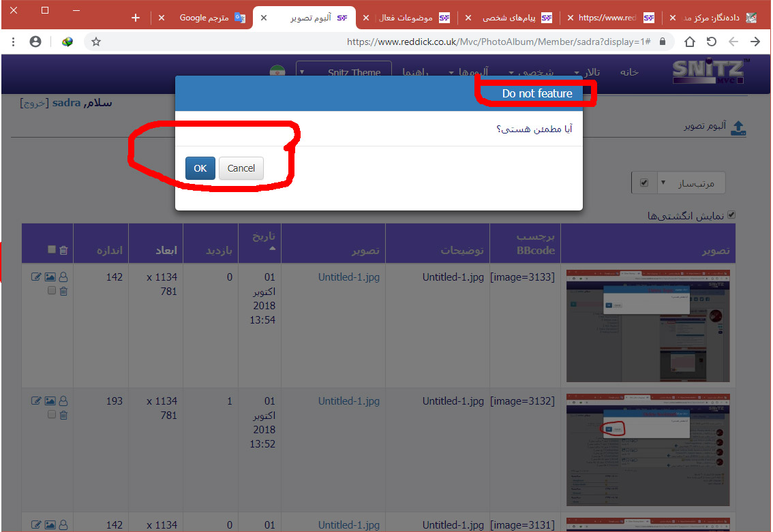Toggle the show thumbnails checkbox
773x532 pixels.
coord(731,215)
